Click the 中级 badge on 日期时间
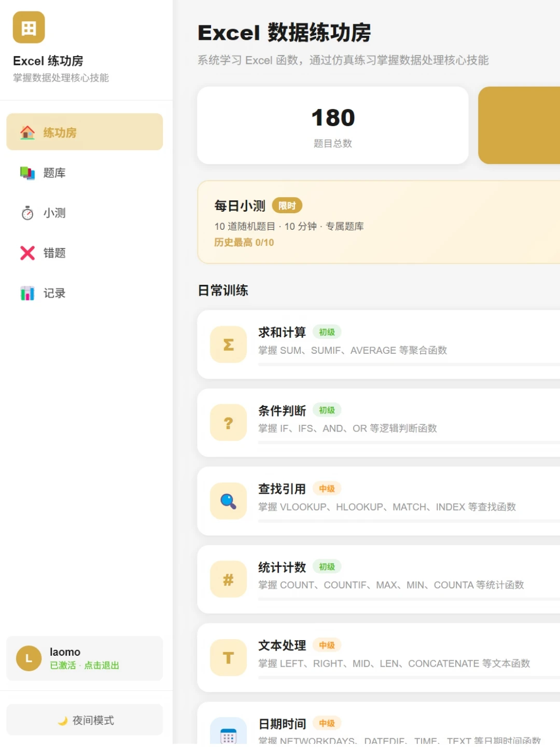 [327, 724]
